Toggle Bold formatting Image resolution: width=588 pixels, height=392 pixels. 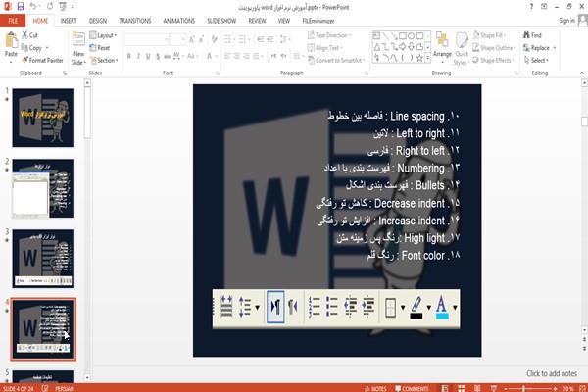pyautogui.click(x=129, y=56)
